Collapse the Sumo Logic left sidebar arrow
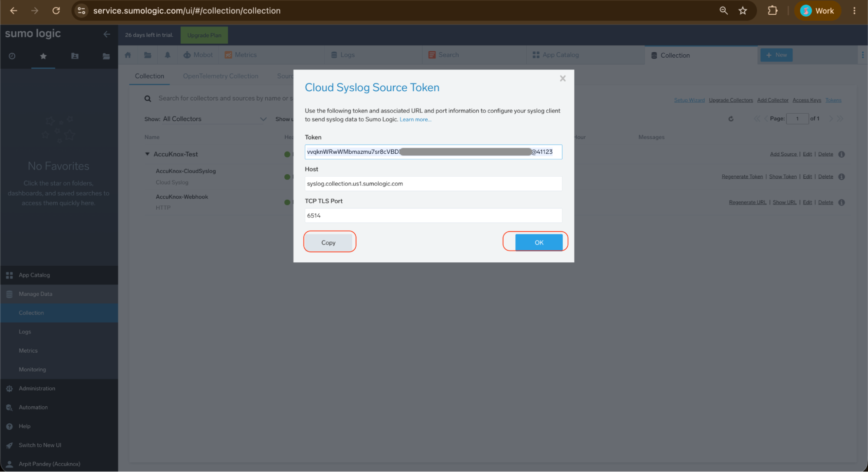868x472 pixels. pyautogui.click(x=107, y=34)
